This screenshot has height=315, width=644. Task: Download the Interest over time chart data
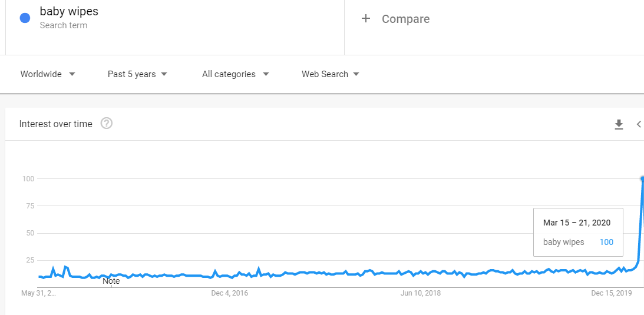click(619, 124)
